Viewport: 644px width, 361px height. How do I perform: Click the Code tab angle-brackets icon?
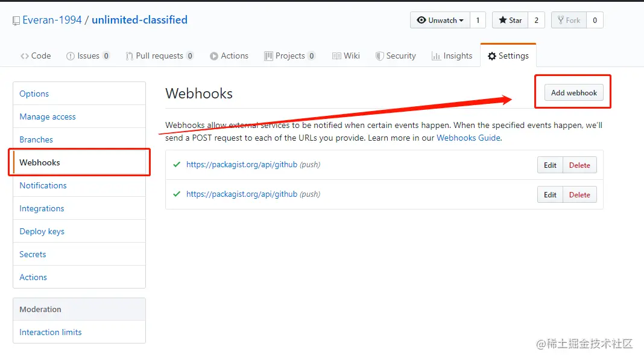pyautogui.click(x=25, y=56)
